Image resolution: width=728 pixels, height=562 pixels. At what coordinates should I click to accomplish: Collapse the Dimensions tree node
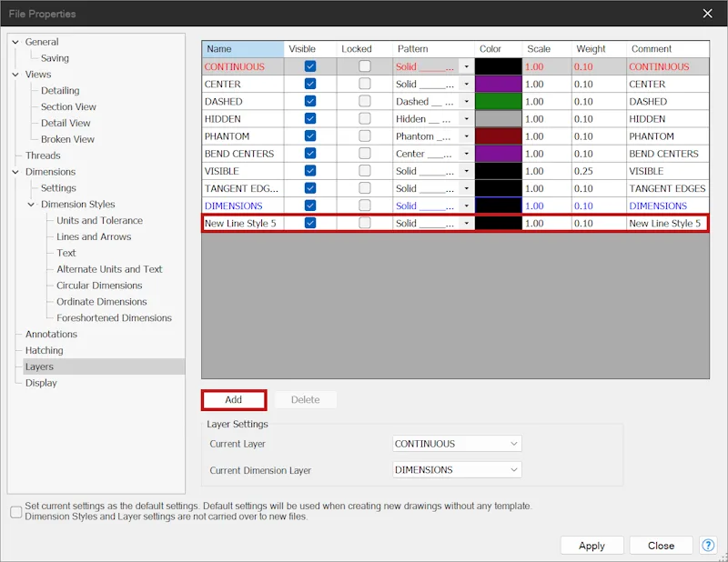(15, 172)
